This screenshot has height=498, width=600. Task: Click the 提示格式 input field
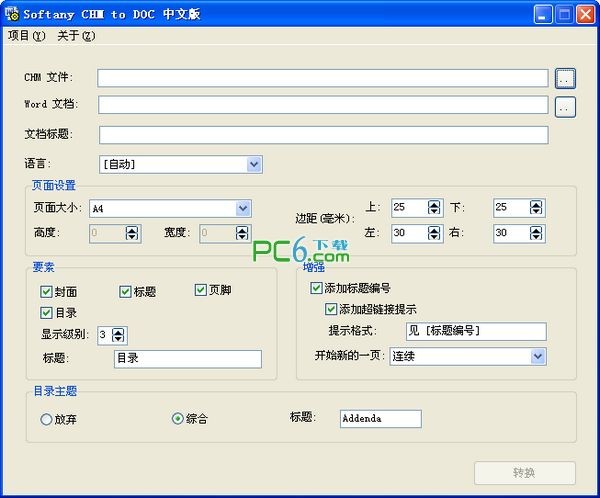point(476,331)
